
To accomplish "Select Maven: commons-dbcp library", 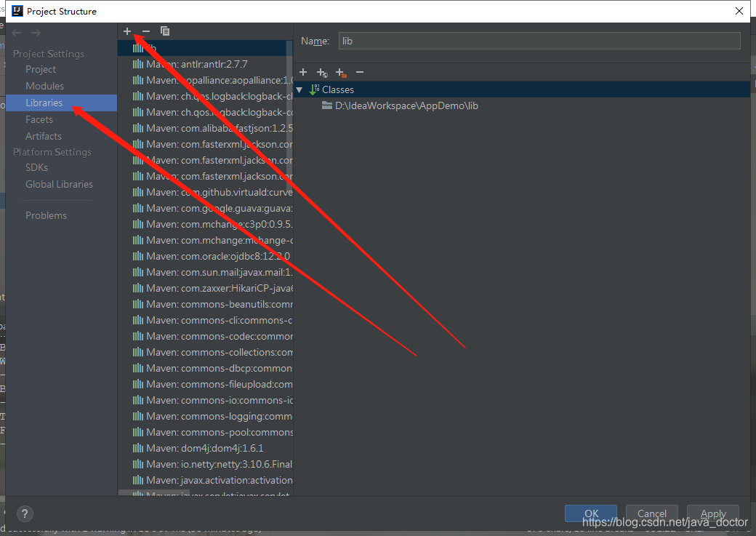I will point(206,368).
